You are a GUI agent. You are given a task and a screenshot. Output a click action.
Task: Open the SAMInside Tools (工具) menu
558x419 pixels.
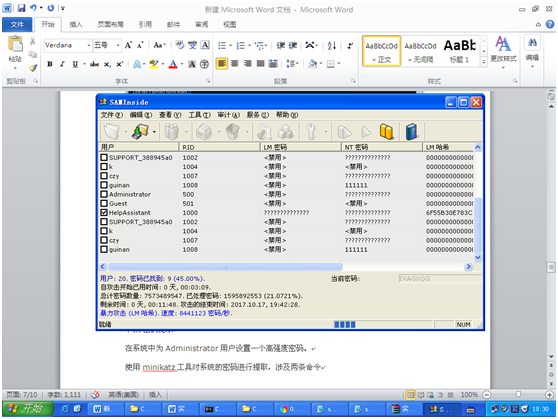click(x=199, y=115)
